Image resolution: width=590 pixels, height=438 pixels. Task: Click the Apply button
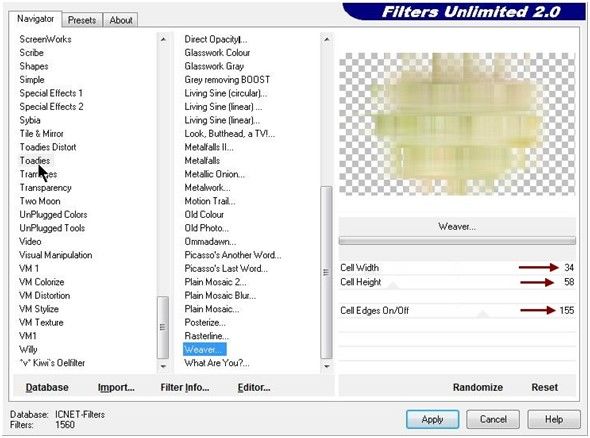click(432, 419)
